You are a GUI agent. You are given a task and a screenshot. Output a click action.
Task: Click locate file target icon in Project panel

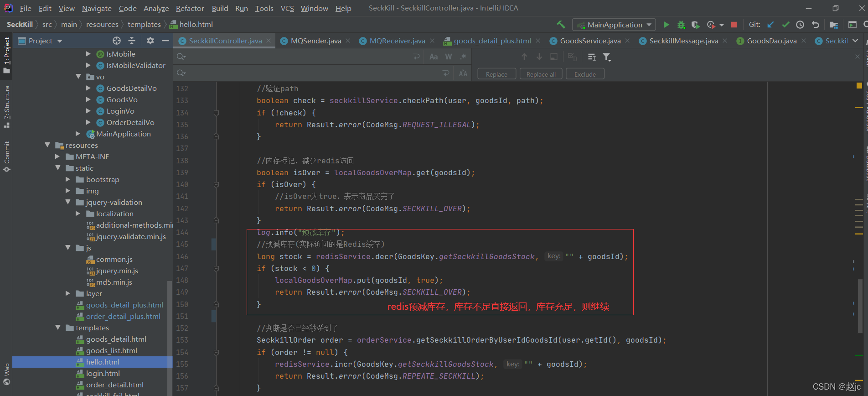click(x=117, y=41)
